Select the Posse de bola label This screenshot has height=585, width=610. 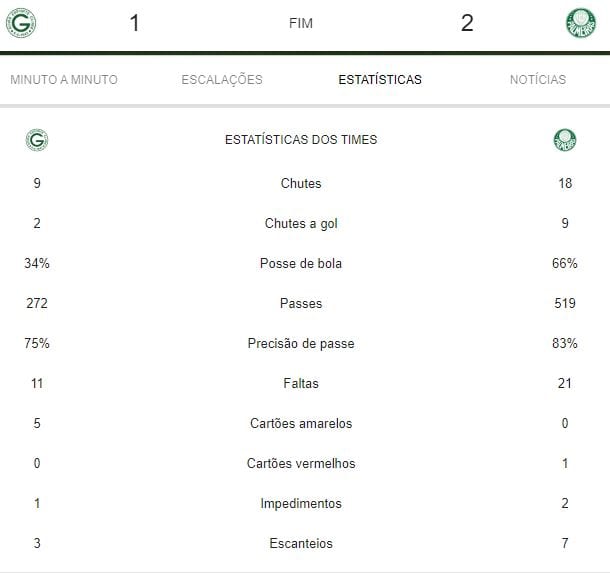click(x=301, y=264)
